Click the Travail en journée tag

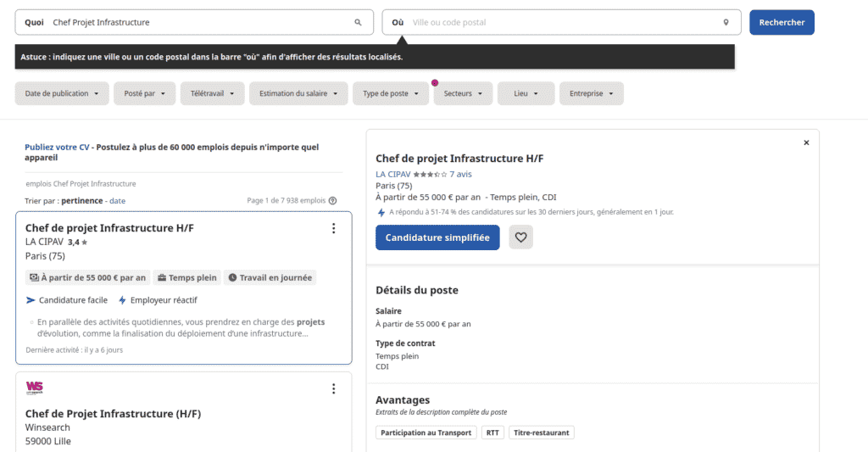[x=270, y=277]
